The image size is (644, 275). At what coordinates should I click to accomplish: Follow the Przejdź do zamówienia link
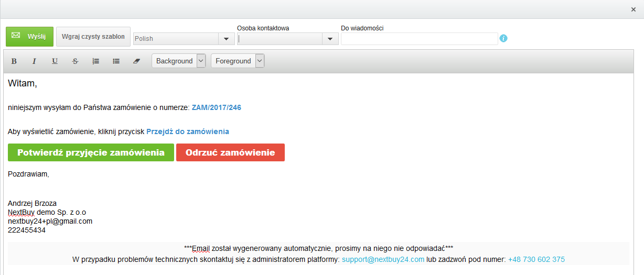[x=187, y=131]
